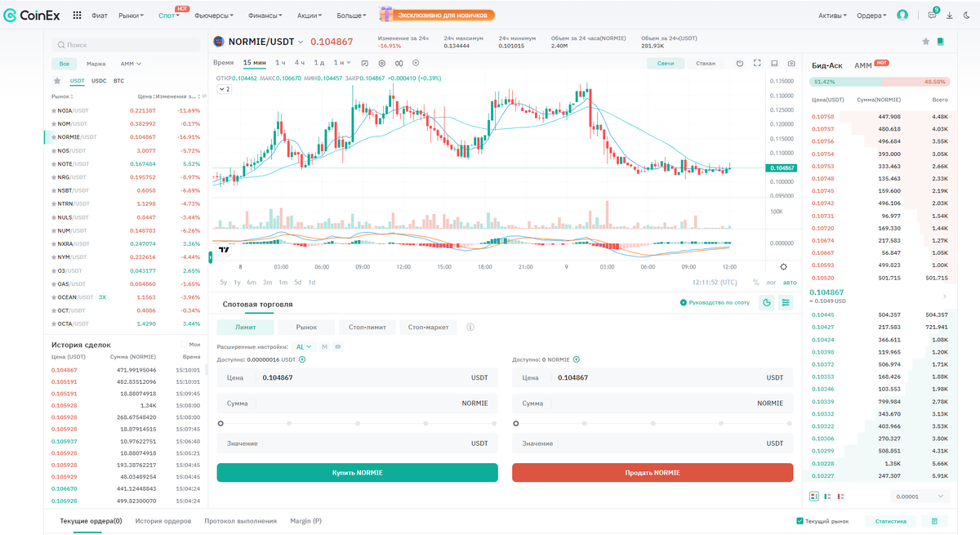Select the Стоп-лимит order type tab

(x=367, y=327)
